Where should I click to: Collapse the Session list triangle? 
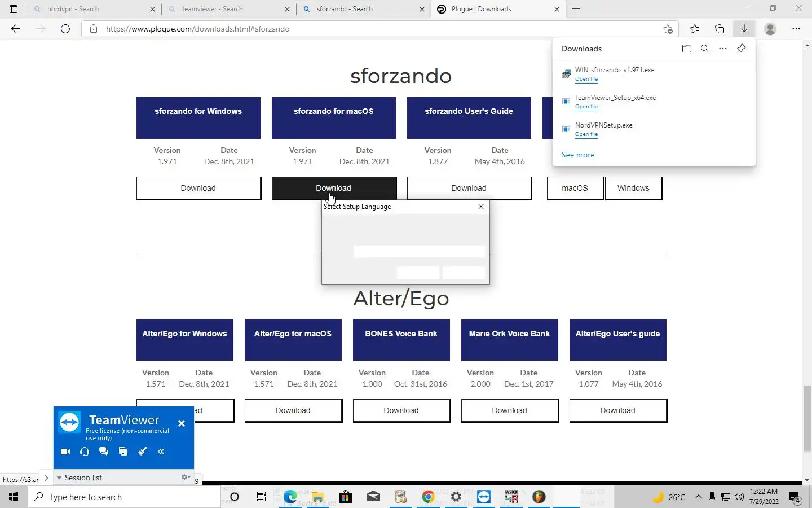[x=59, y=478]
